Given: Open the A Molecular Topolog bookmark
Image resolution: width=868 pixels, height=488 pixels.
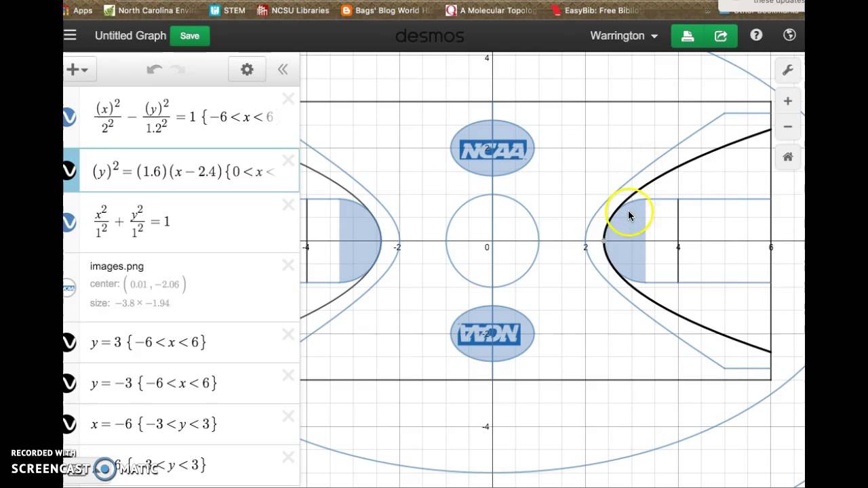Looking at the screenshot, I should pos(492,10).
